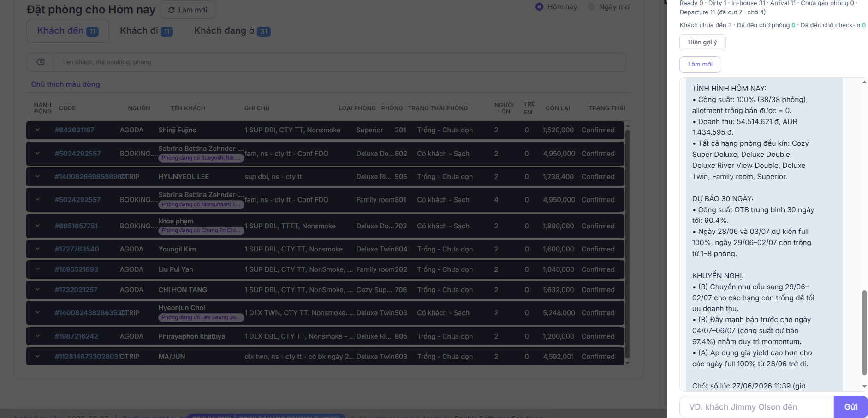Click the Phòng đang có Sueyoshi Rie tag
The height and width of the screenshot is (418, 868).
pos(201,158)
